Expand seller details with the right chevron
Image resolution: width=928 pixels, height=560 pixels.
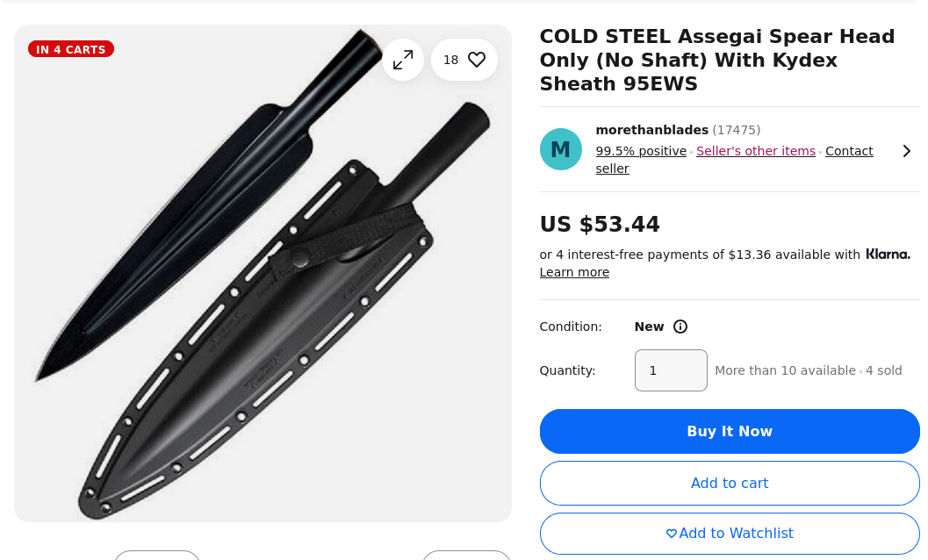(x=907, y=151)
